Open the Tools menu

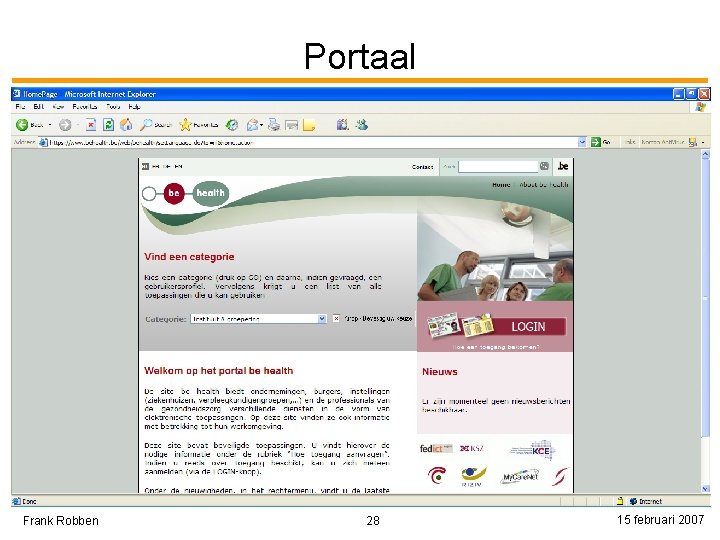[x=113, y=107]
